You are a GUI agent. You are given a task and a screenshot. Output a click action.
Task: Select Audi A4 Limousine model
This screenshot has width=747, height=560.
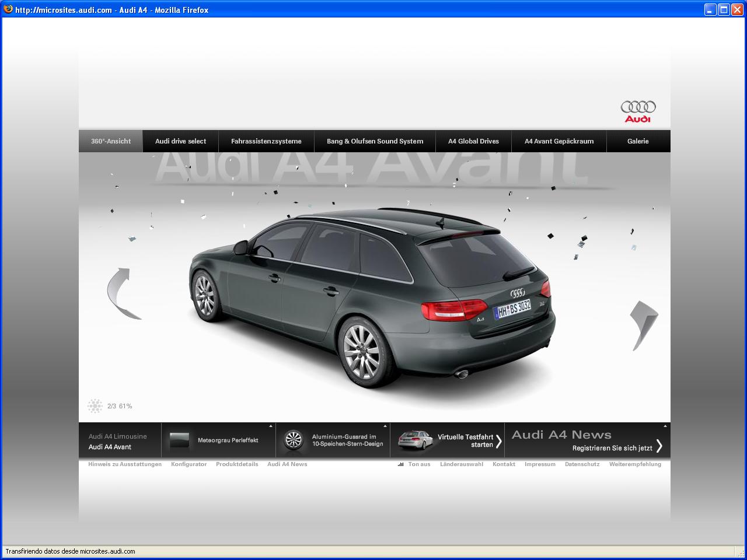tap(118, 436)
